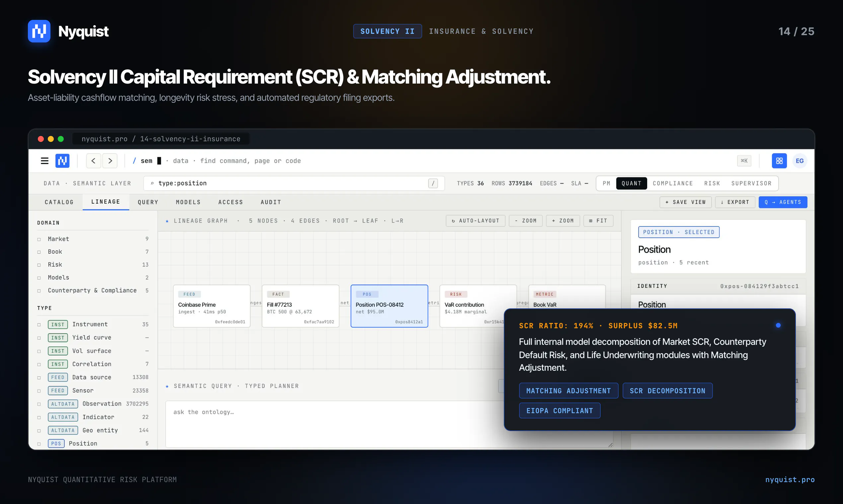Tick the Geo entity type checkbox
Viewport: 843px width, 504px height.
coord(39,431)
